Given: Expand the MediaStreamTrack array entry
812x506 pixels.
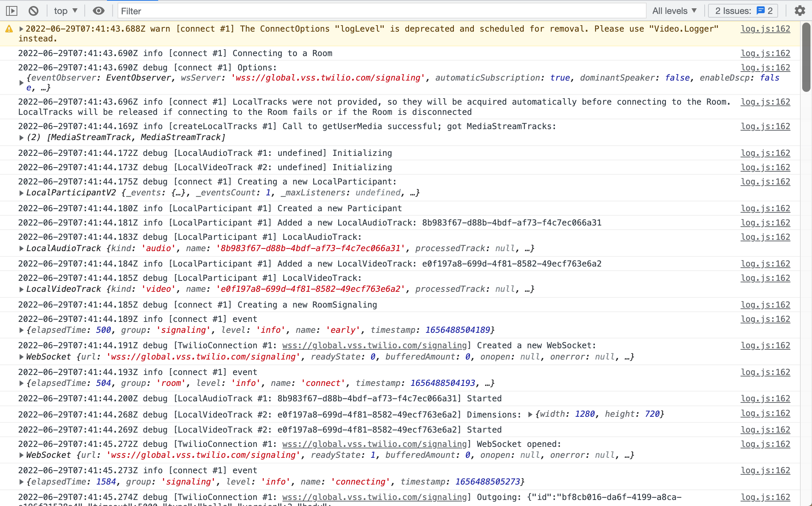Looking at the screenshot, I should (21, 137).
